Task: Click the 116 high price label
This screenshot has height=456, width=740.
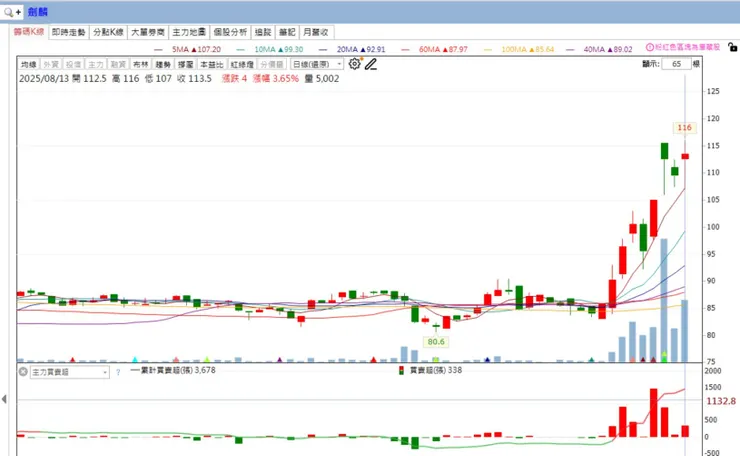Action: (684, 127)
